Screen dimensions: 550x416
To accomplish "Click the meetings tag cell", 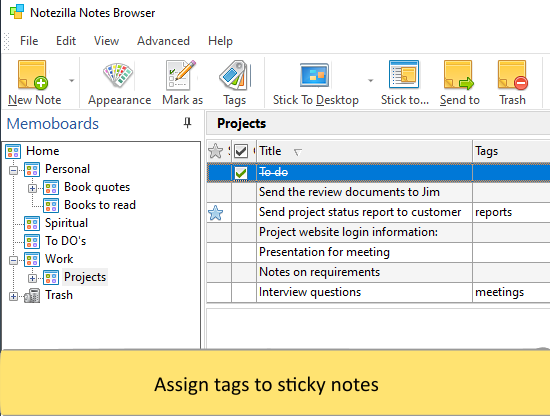I will (x=511, y=292).
